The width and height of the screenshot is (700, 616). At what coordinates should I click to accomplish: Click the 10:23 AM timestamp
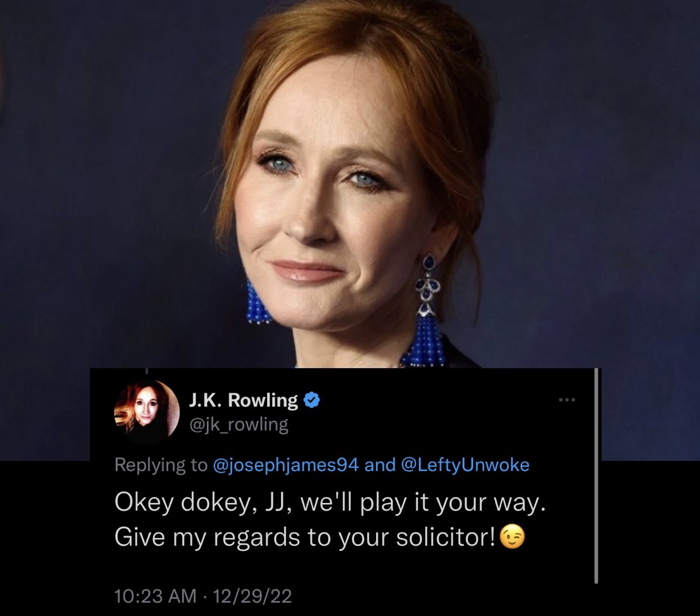click(155, 596)
